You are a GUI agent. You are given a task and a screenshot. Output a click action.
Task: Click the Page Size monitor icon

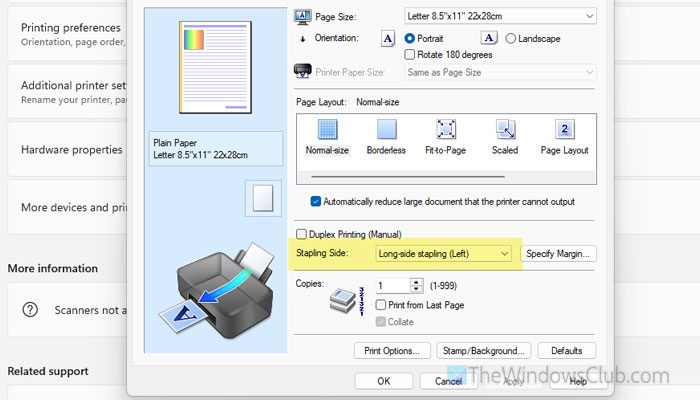coord(303,17)
